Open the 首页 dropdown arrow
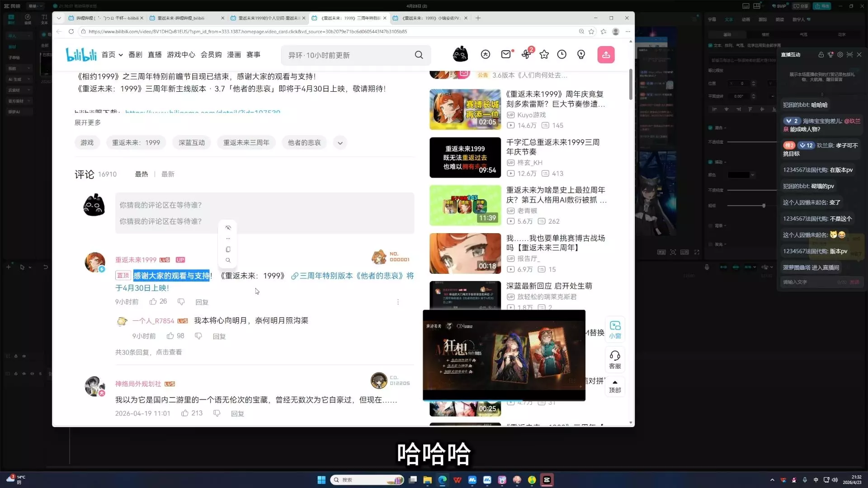868x488 pixels. pos(121,55)
